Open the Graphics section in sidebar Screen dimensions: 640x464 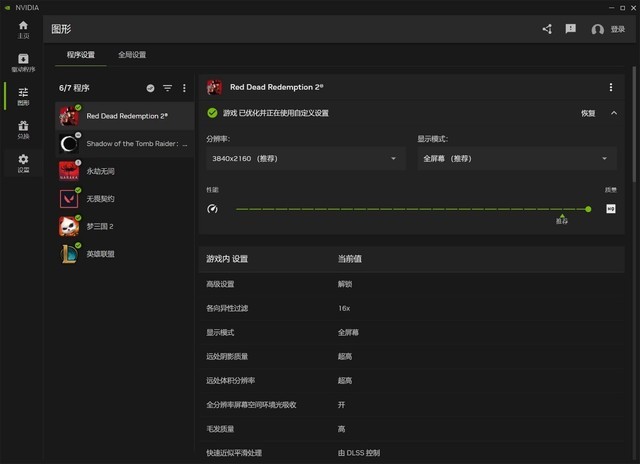click(x=23, y=96)
